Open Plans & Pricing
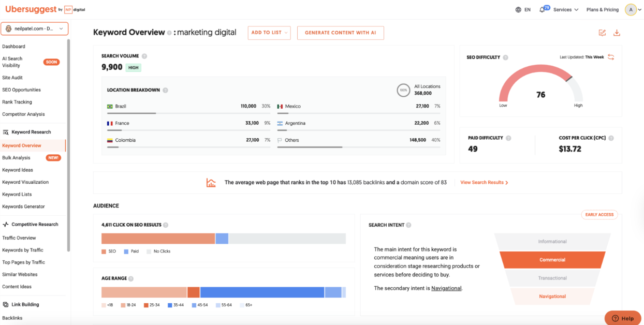The height and width of the screenshot is (325, 644). click(x=602, y=10)
